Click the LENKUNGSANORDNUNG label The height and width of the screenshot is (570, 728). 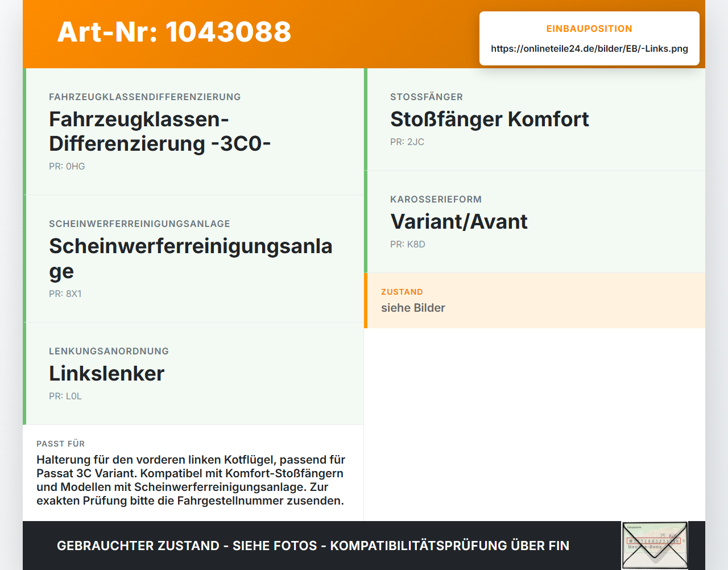(109, 352)
